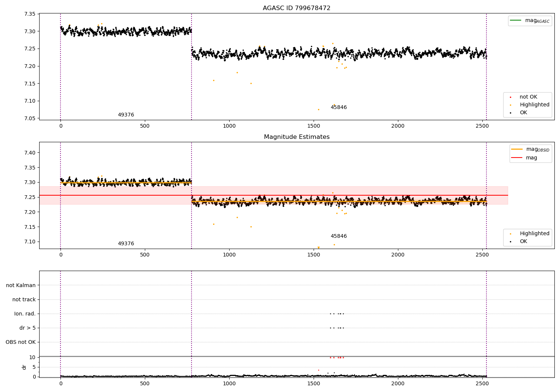Click the 1000 x-axis tick in Magnitude Estimates plot
This screenshot has height=392, width=560.
pos(229,255)
